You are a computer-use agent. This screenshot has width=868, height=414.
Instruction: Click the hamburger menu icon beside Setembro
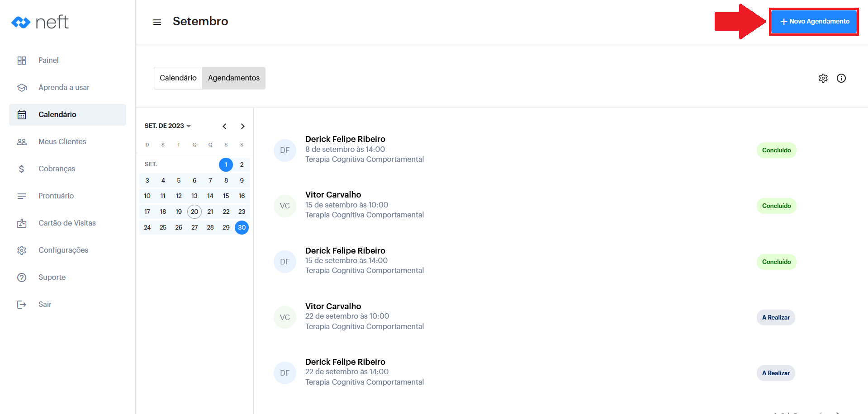click(x=157, y=22)
